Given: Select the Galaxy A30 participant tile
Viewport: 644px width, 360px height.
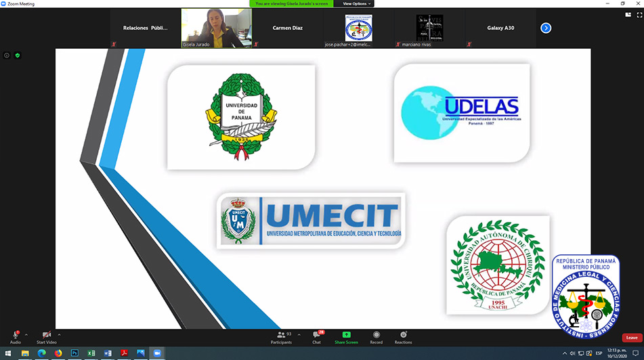Looking at the screenshot, I should coord(500,28).
